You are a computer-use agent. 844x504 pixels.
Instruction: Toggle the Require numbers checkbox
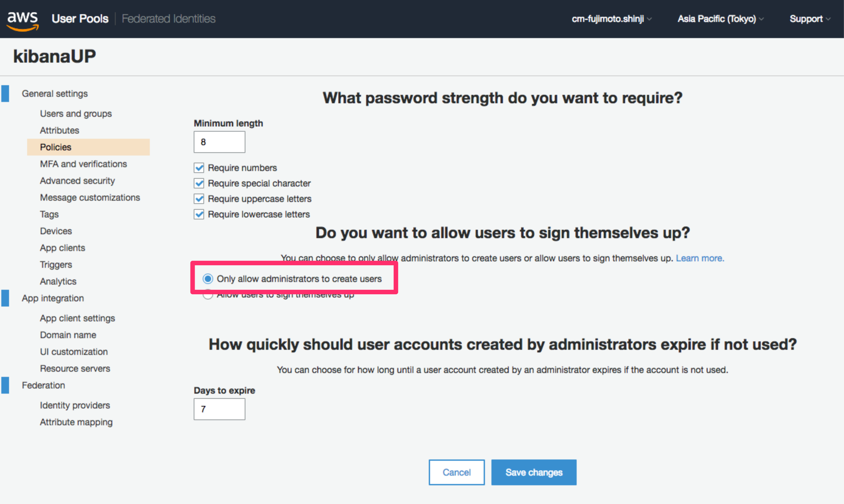(199, 168)
